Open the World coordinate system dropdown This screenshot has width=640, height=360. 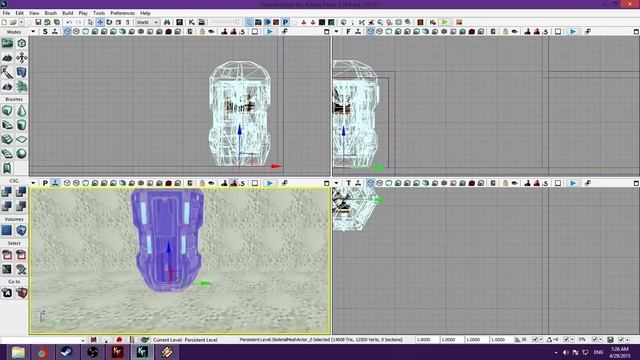pyautogui.click(x=147, y=22)
